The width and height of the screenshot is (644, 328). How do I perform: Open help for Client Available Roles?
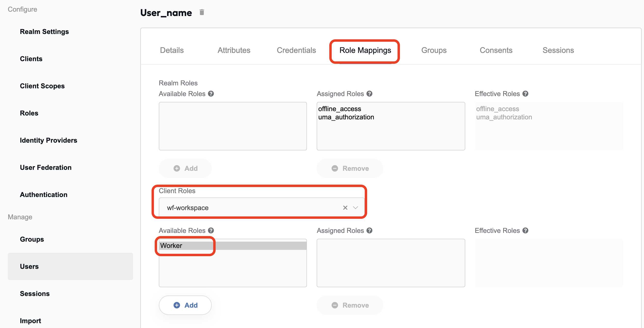point(211,230)
